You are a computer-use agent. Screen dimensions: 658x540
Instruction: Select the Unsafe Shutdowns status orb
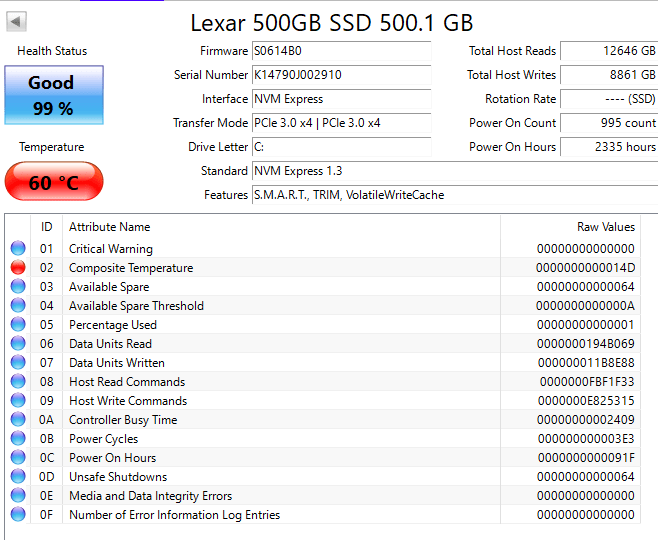pos(18,476)
